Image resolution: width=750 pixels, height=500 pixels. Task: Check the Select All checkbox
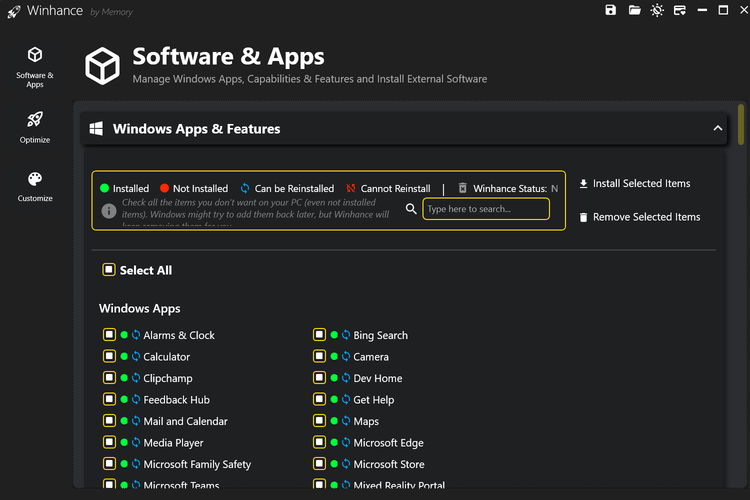point(109,270)
